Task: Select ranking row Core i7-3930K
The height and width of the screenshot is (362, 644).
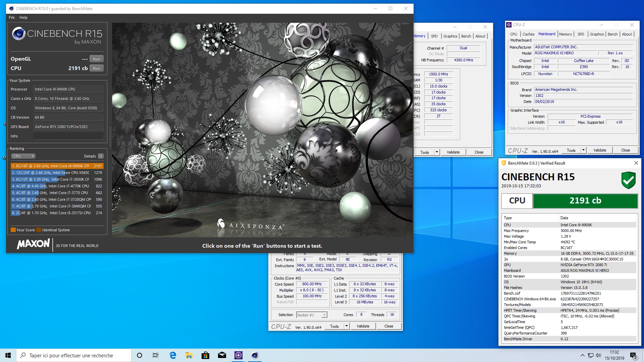Action: pyautogui.click(x=57, y=179)
